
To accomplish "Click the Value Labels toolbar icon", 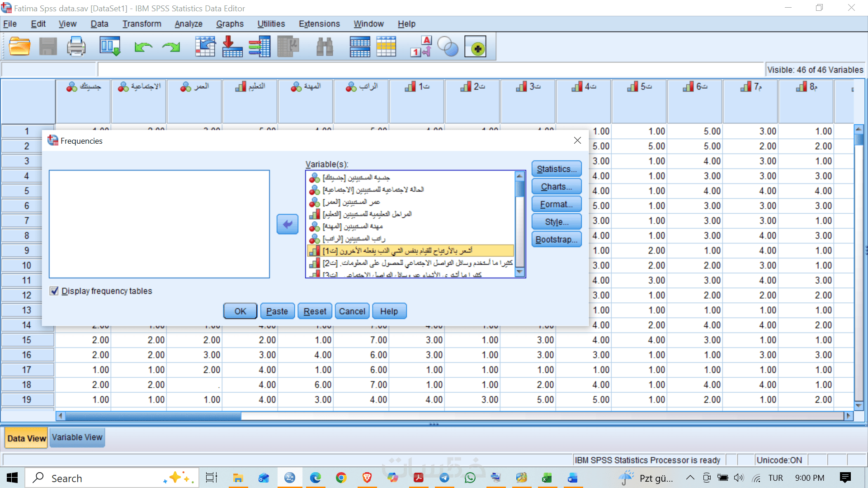I will coord(421,47).
